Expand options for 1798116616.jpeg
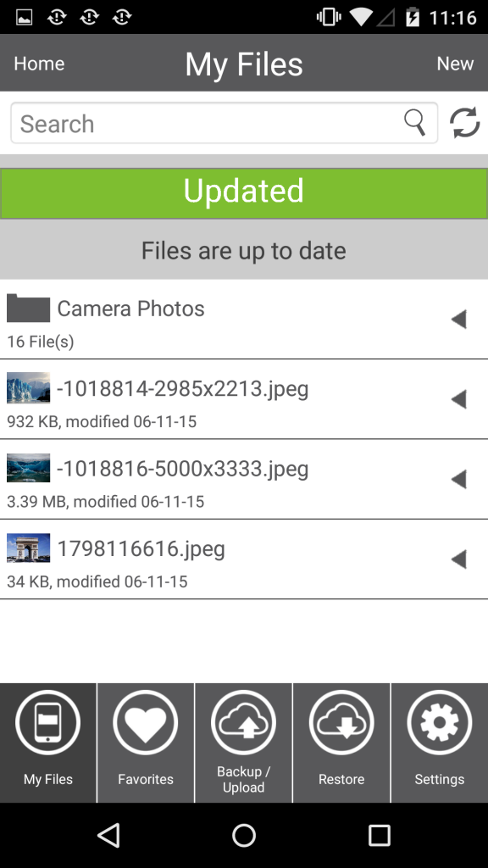 click(x=459, y=559)
